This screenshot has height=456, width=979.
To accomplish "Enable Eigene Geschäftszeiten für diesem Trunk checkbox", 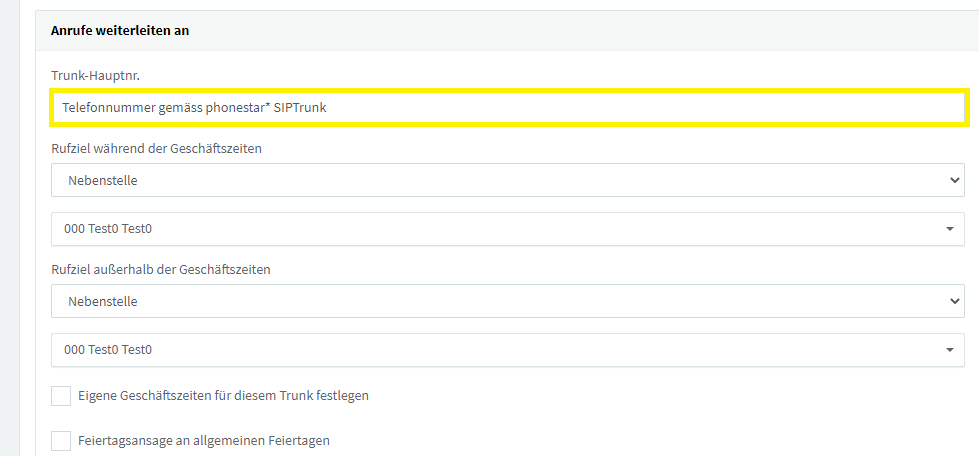I will point(61,396).
